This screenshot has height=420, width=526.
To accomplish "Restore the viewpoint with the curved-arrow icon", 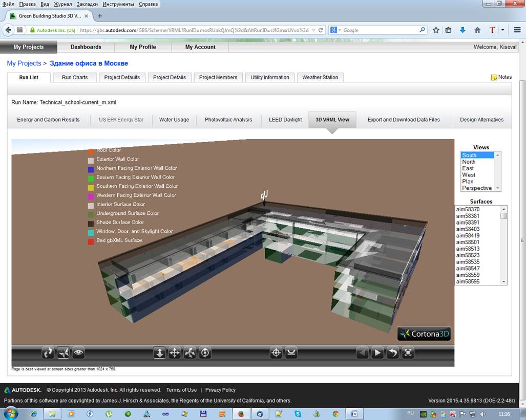I will [392, 353].
